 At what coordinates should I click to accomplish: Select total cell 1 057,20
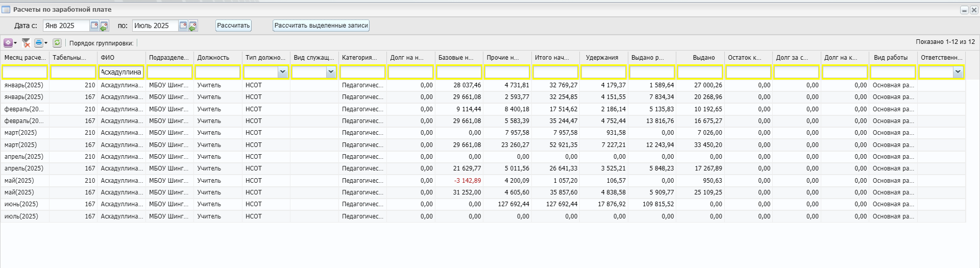click(x=555, y=181)
